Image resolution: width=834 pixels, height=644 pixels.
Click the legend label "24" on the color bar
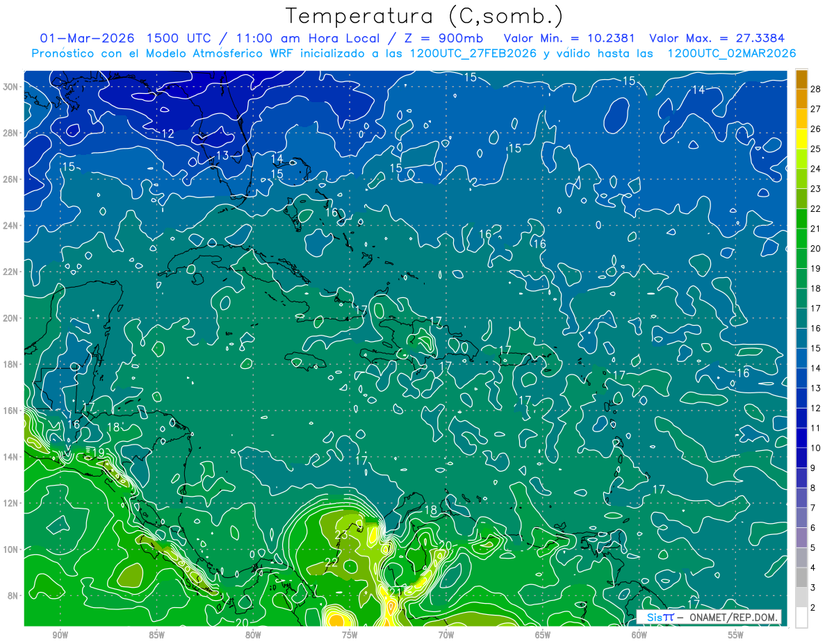(816, 169)
